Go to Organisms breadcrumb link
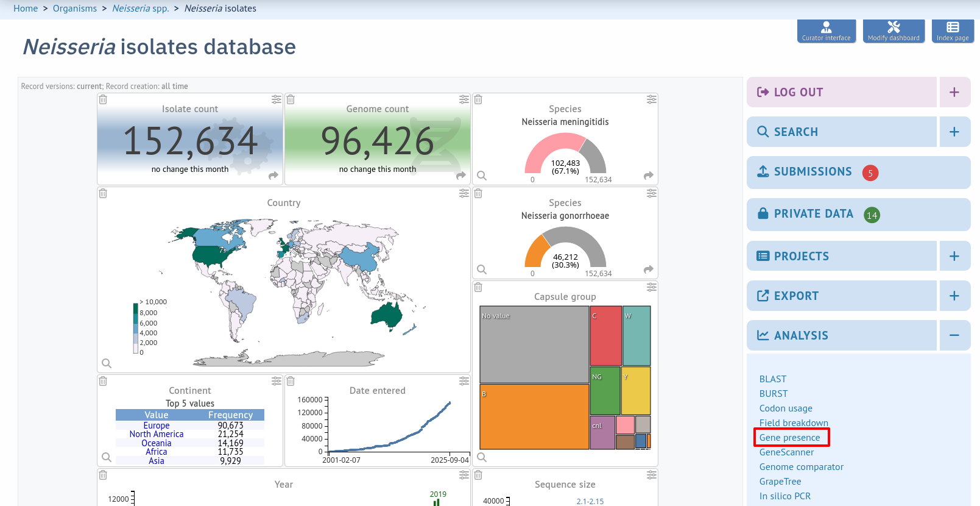Viewport: 980px width, 506px height. (75, 9)
